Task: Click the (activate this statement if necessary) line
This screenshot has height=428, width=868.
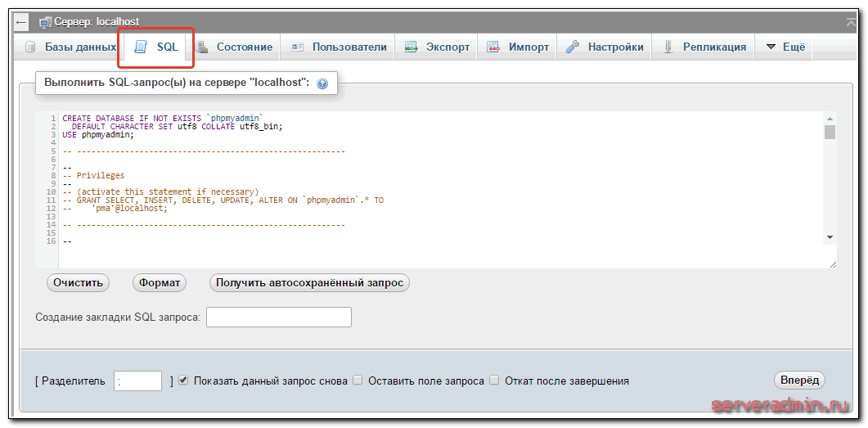Action: pyautogui.click(x=160, y=192)
